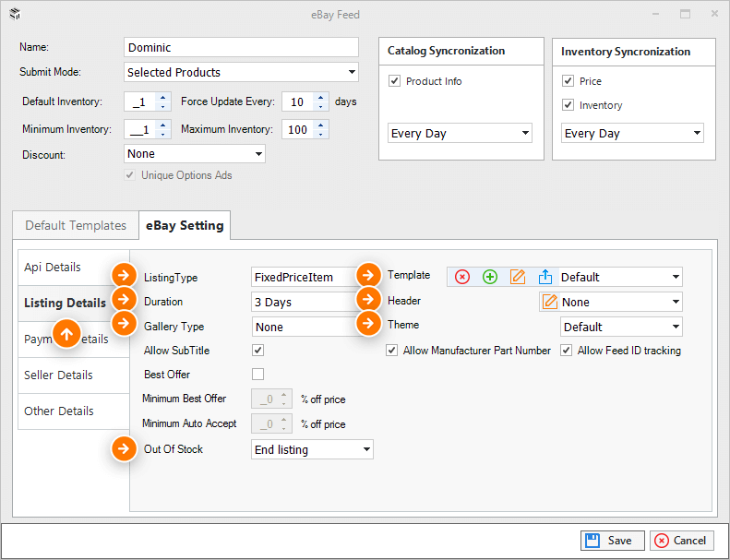730x560 pixels.
Task: Select the Listing Details section
Action: [x=74, y=303]
